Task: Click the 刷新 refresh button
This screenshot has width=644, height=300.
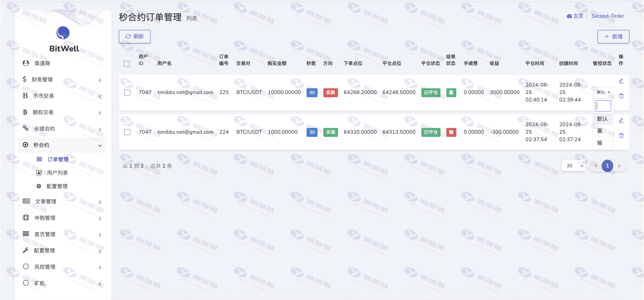Action: [135, 36]
